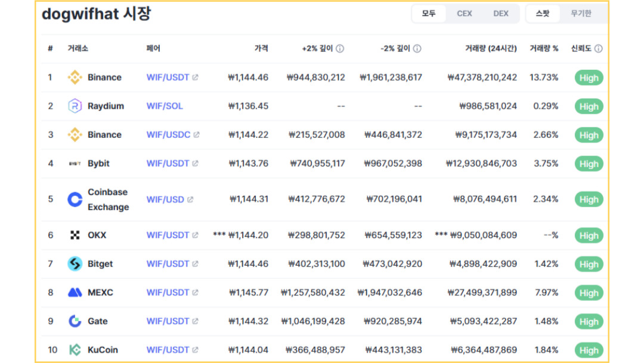The image size is (644, 363).
Task: Click external link icon beside WIF/USDC
Action: pyautogui.click(x=197, y=135)
